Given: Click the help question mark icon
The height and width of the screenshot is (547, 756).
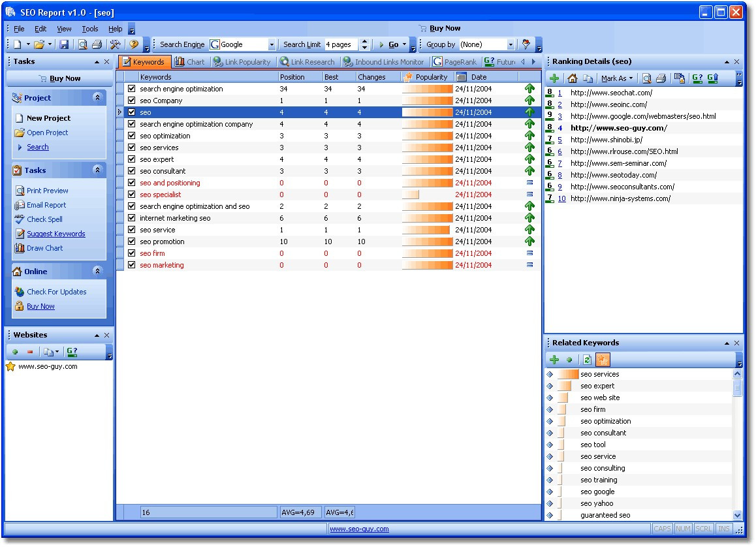Looking at the screenshot, I should (x=134, y=44).
